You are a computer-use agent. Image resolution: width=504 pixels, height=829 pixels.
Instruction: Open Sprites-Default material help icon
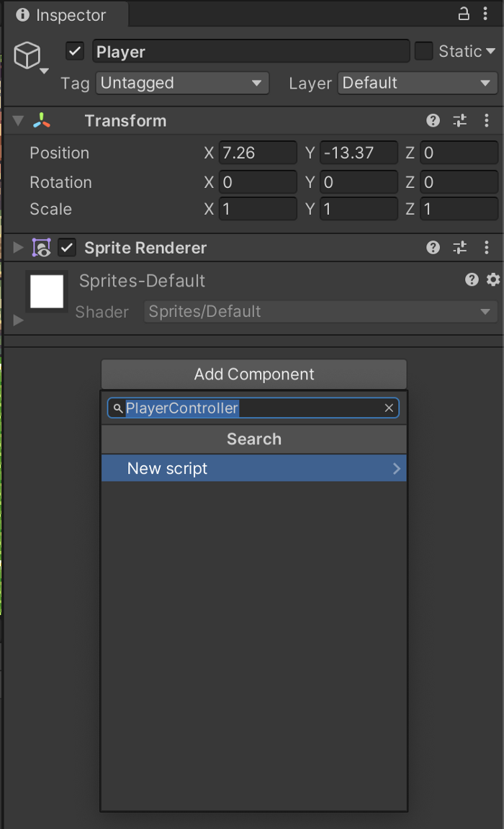click(472, 279)
